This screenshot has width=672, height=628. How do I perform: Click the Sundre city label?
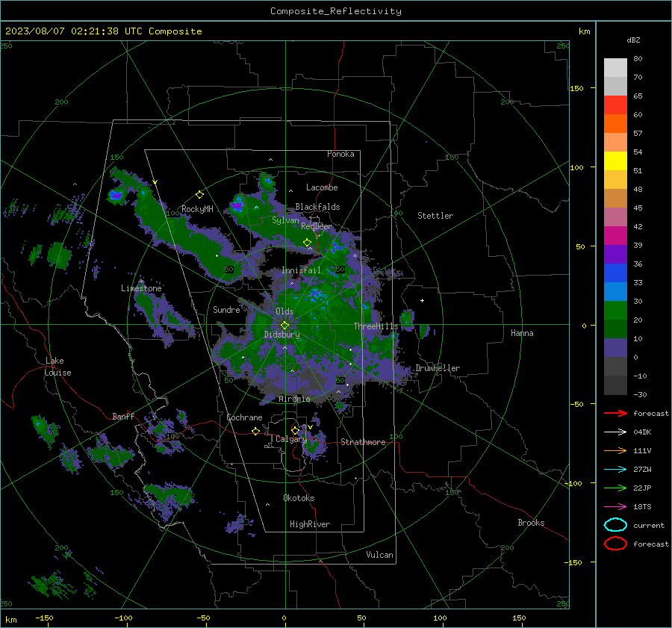[226, 309]
